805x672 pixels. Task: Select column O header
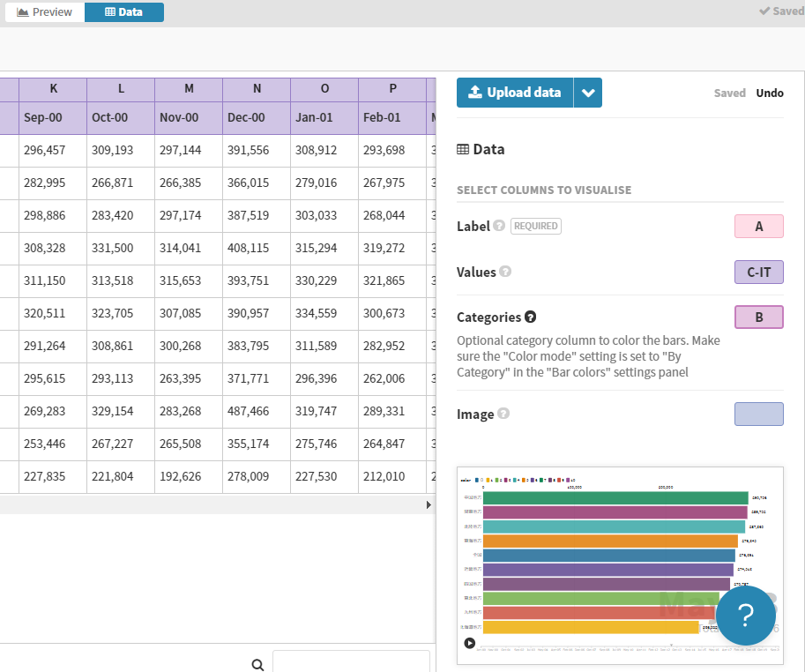324,89
